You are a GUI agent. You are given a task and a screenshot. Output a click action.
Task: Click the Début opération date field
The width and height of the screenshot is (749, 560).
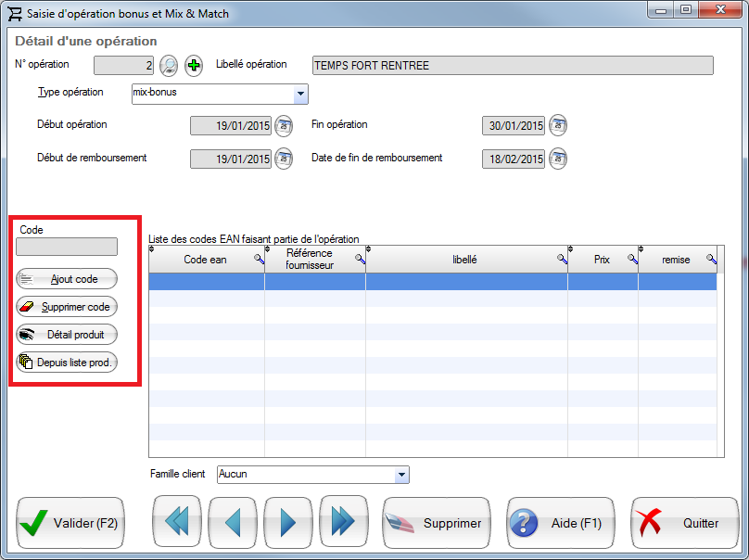231,126
